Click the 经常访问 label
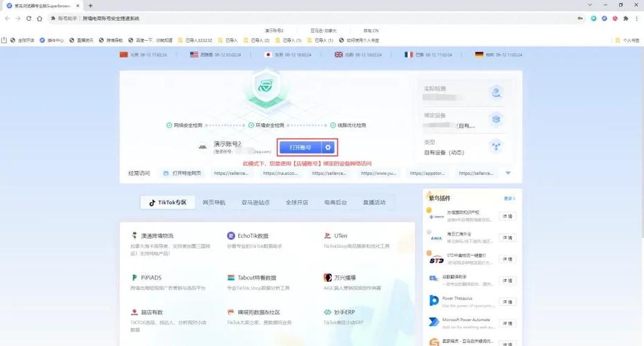 tap(138, 173)
